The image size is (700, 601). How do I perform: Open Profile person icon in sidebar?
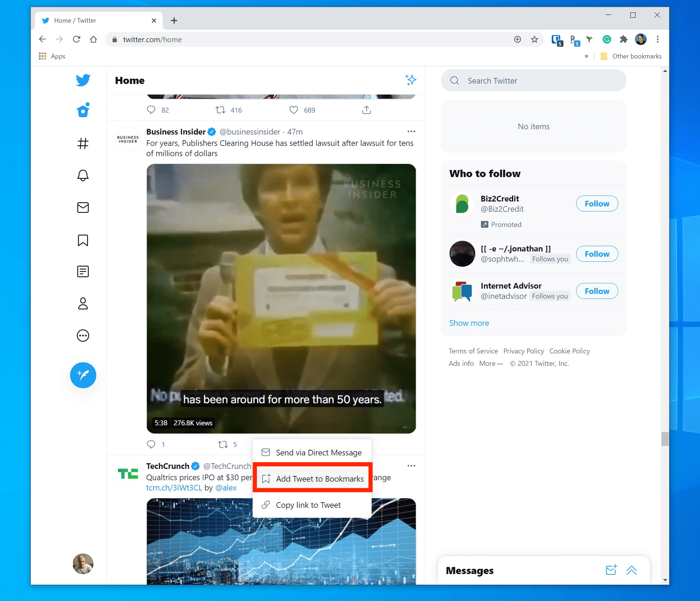[83, 304]
